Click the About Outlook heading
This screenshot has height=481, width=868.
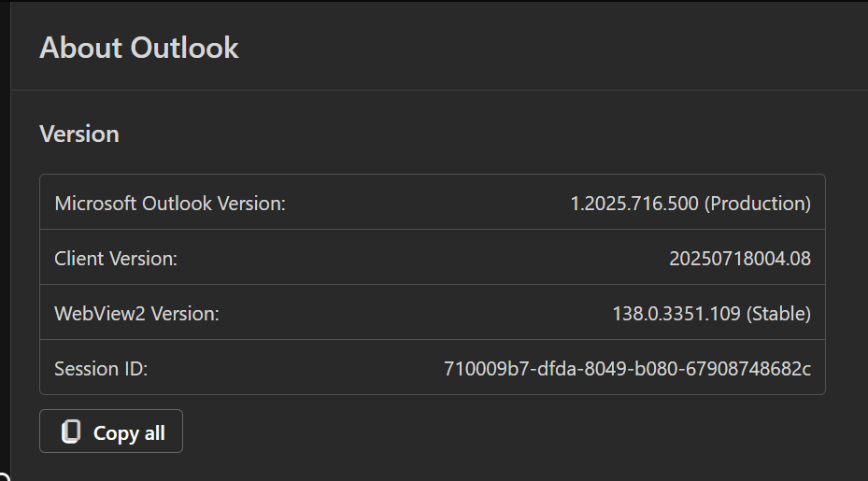138,48
